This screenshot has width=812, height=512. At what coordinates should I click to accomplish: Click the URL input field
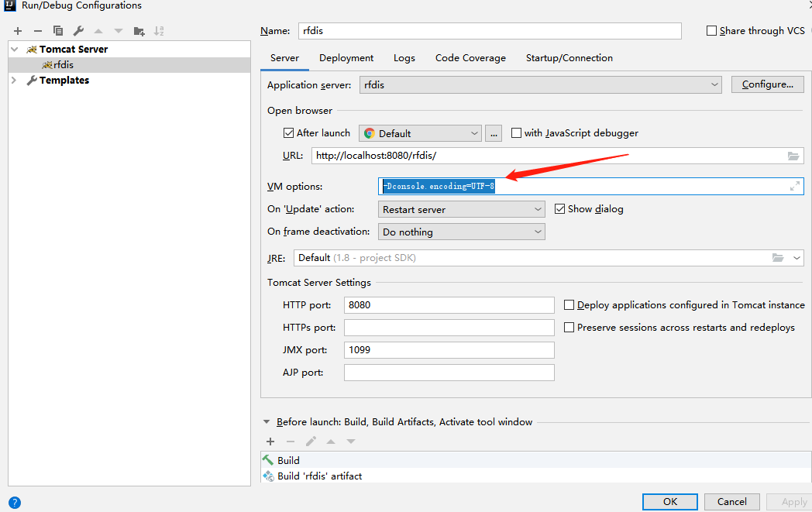tap(557, 156)
